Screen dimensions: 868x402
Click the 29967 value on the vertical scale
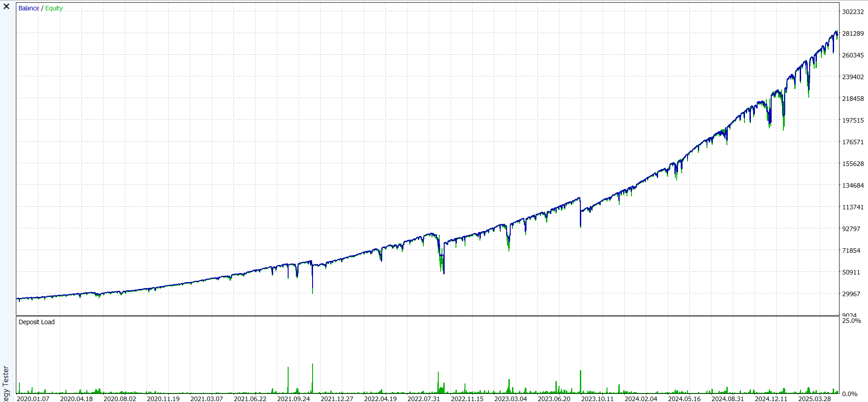851,294
